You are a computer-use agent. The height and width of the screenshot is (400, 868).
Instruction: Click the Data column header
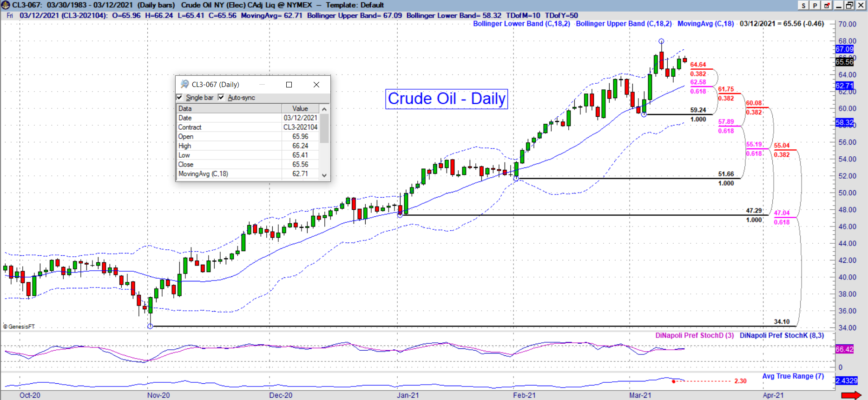(x=230, y=108)
